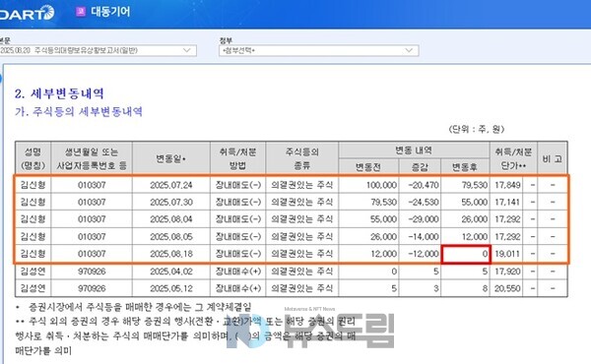
Task: Click the 2. 세부변동내역 heading
Action: [x=59, y=93]
